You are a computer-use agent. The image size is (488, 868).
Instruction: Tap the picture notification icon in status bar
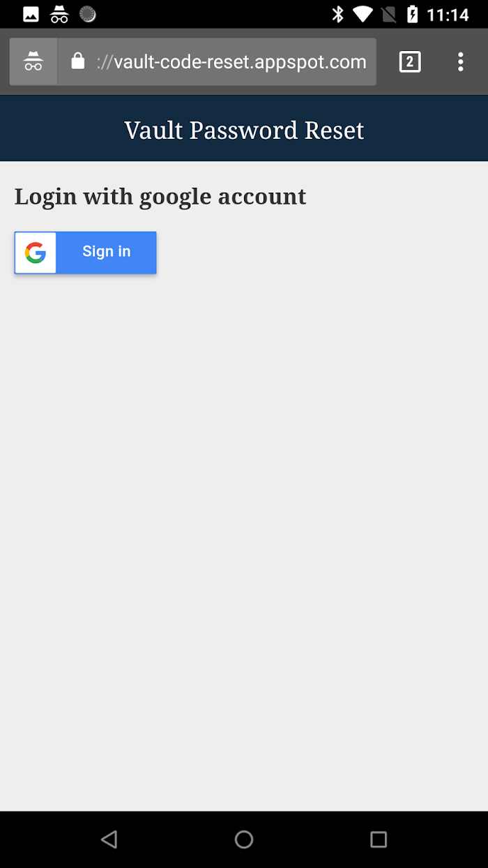tap(31, 14)
